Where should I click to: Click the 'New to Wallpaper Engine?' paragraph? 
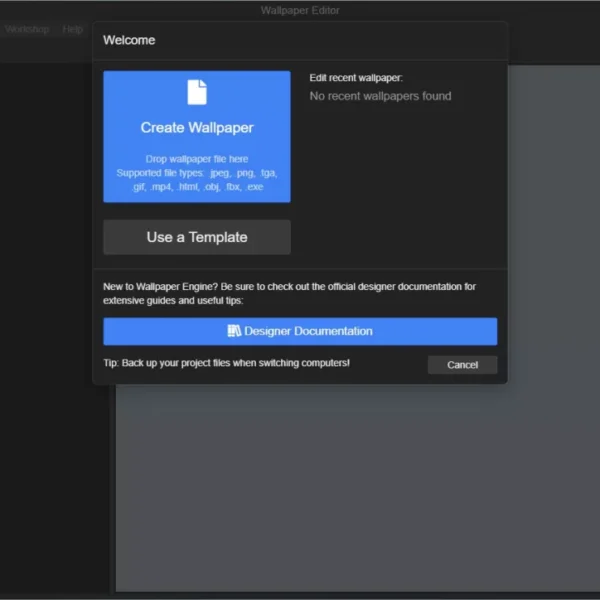pyautogui.click(x=290, y=293)
